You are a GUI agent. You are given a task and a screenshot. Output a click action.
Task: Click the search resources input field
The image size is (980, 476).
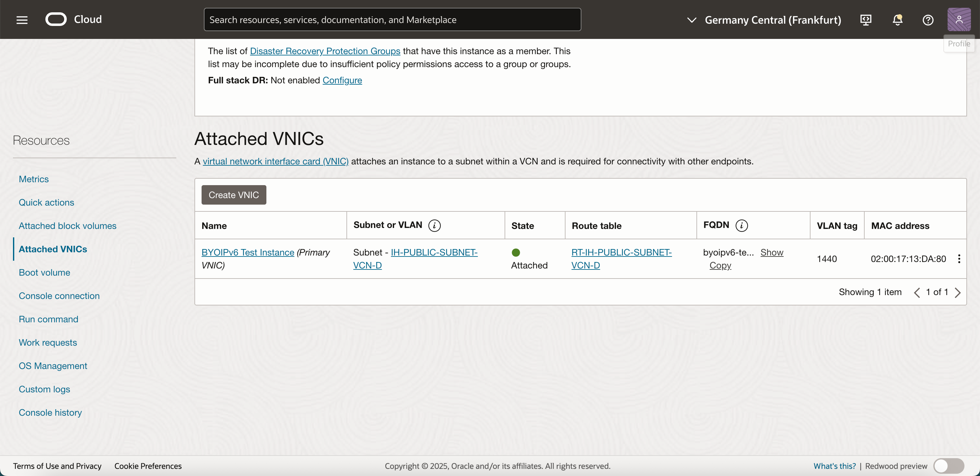(x=392, y=20)
